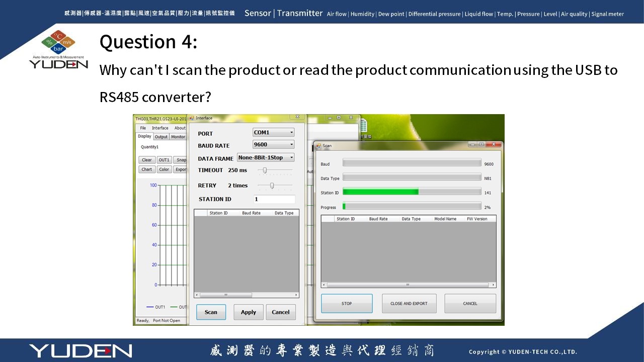Screen dimensions: 644x362
Task: Click Model Name column header in Scan table
Action: (445, 219)
